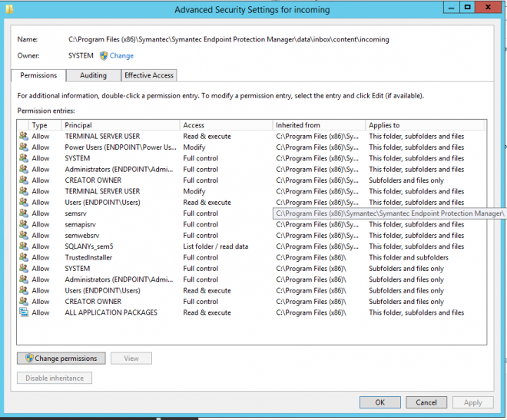Viewport: 507px width, 420px height.
Task: Click the Change permissions button
Action: [61, 359]
